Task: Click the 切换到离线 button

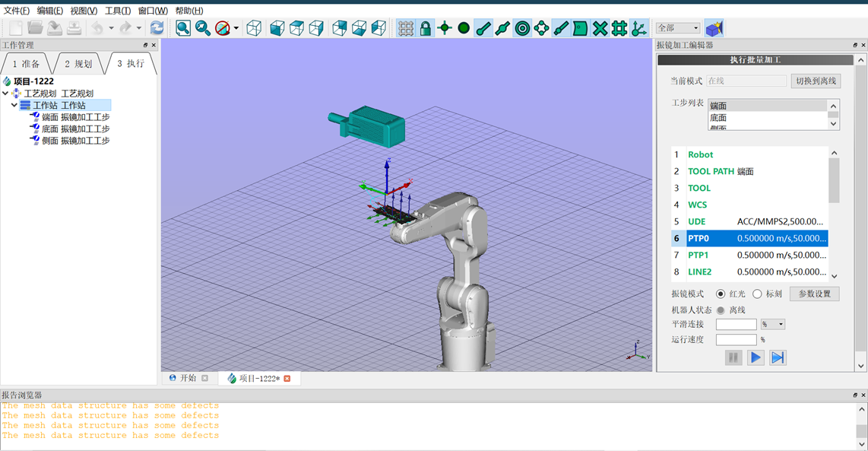Action: point(816,81)
